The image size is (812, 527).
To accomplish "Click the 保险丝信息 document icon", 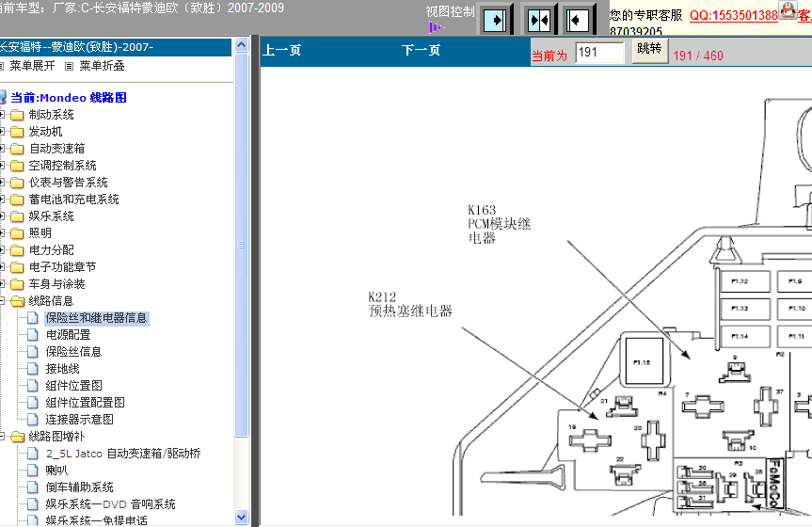I will click(33, 352).
